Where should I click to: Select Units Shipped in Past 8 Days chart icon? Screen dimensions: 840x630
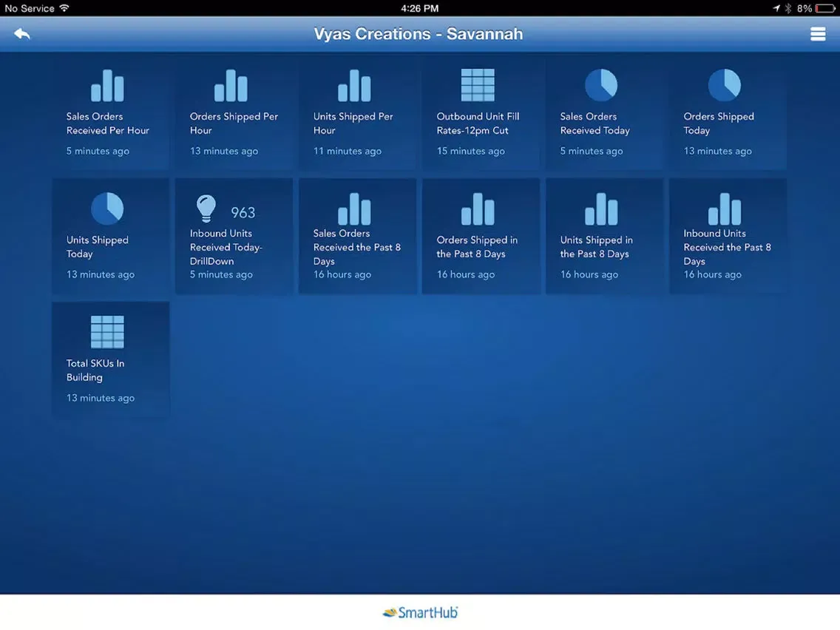(x=601, y=209)
